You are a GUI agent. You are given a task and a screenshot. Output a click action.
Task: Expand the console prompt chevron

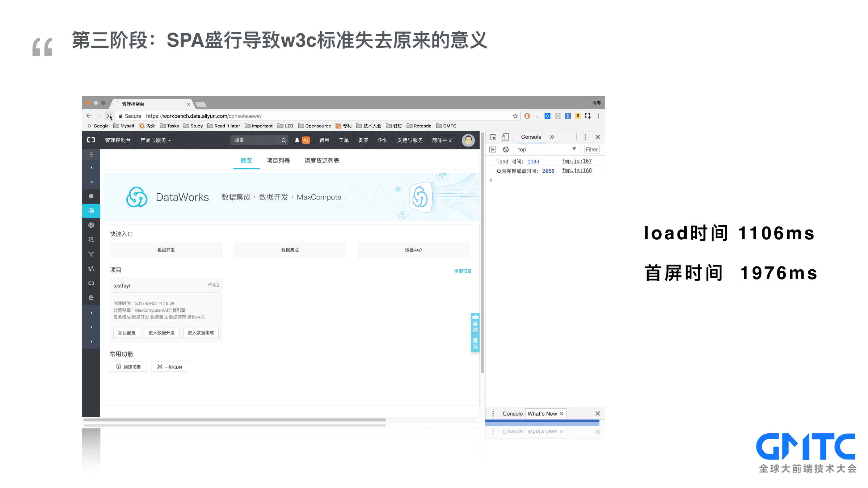tap(491, 180)
